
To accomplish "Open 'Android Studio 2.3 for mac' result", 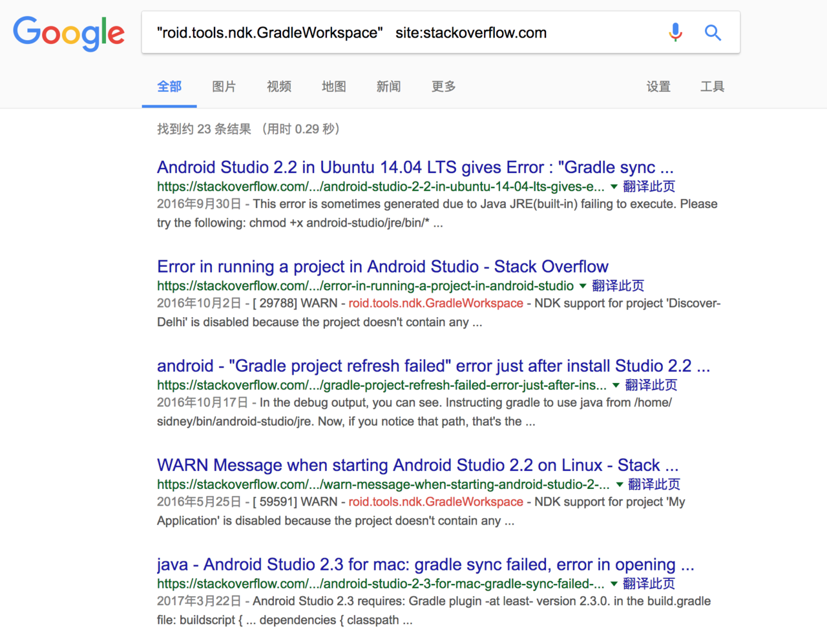I will tap(426, 565).
